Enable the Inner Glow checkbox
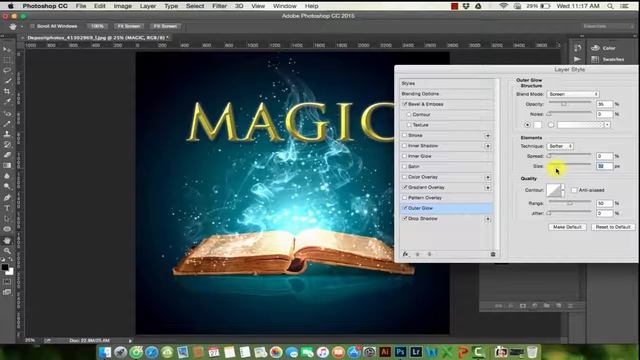The height and width of the screenshot is (360, 640). 405,156
